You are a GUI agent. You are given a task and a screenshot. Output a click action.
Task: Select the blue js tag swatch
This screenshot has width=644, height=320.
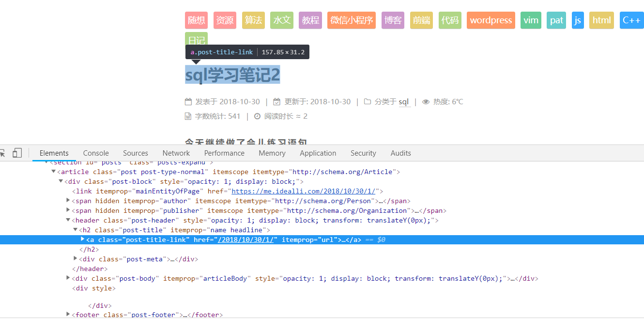click(578, 20)
